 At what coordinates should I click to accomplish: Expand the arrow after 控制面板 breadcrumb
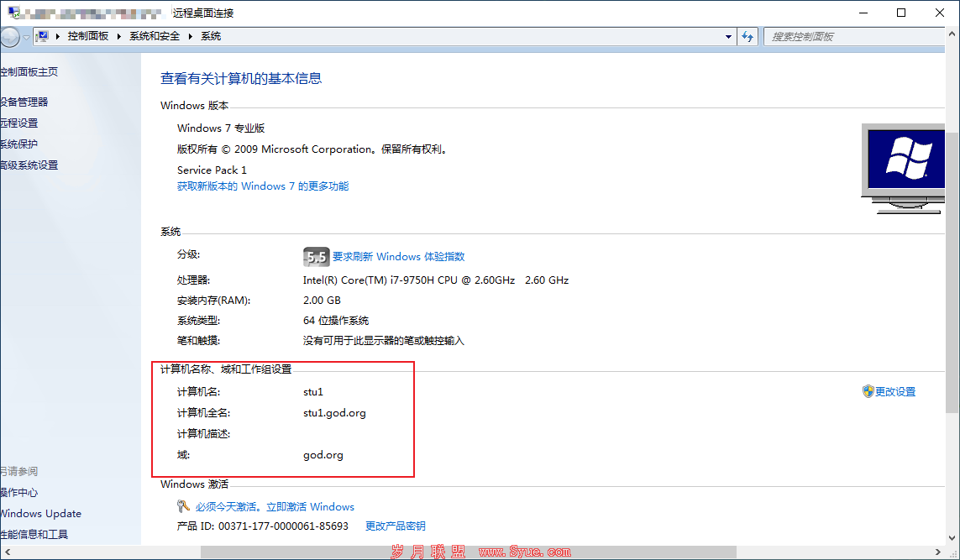(x=118, y=37)
